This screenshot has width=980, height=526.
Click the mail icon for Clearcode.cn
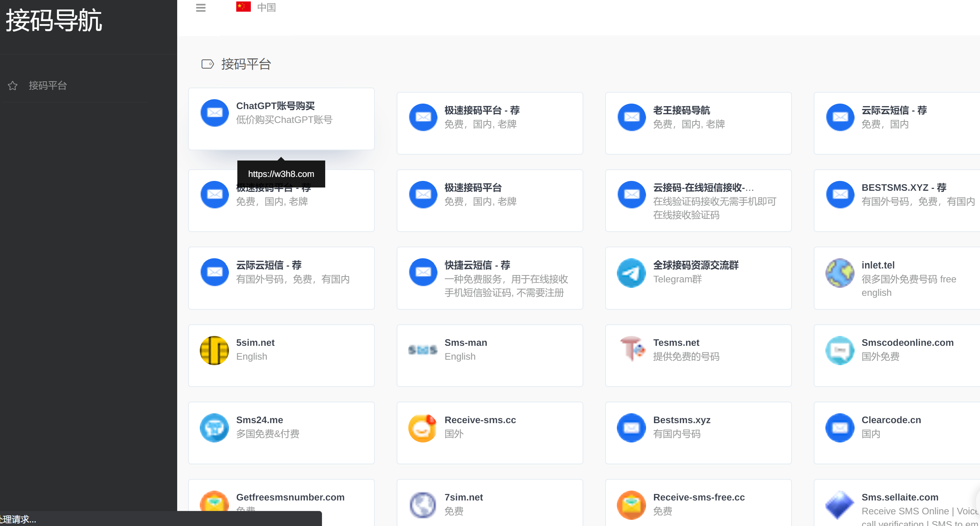coord(840,428)
